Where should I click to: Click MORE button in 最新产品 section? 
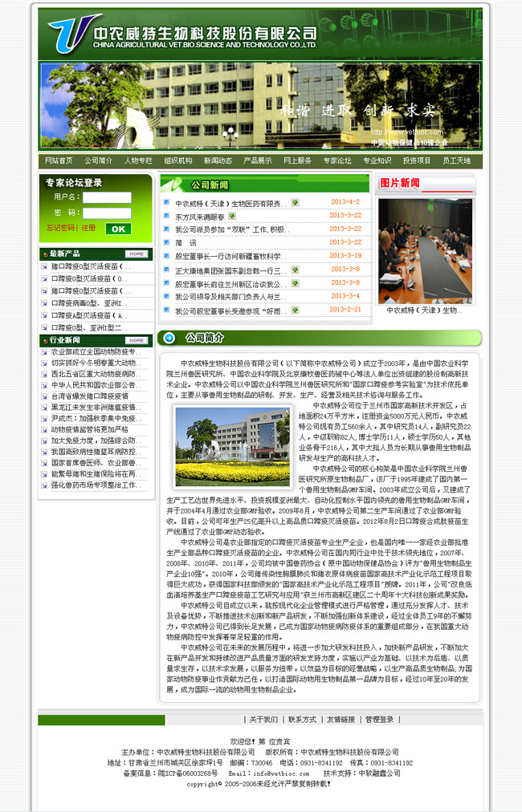tap(137, 254)
